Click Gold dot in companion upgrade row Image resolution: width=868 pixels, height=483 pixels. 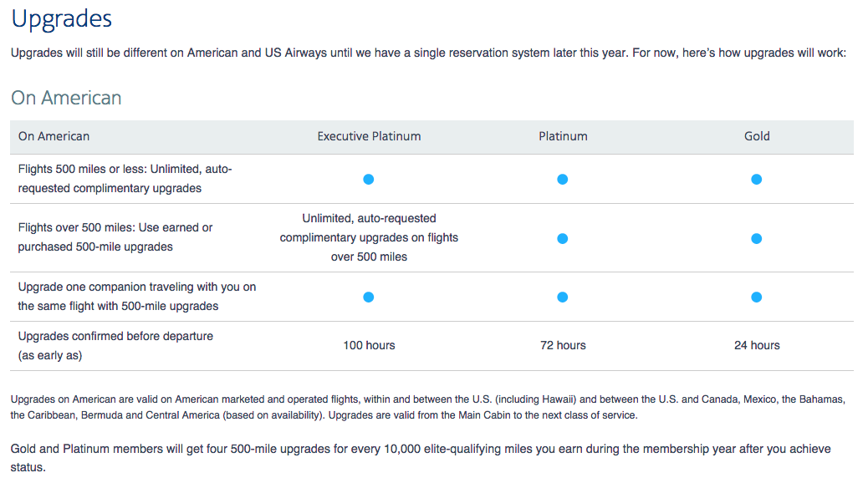[757, 297]
